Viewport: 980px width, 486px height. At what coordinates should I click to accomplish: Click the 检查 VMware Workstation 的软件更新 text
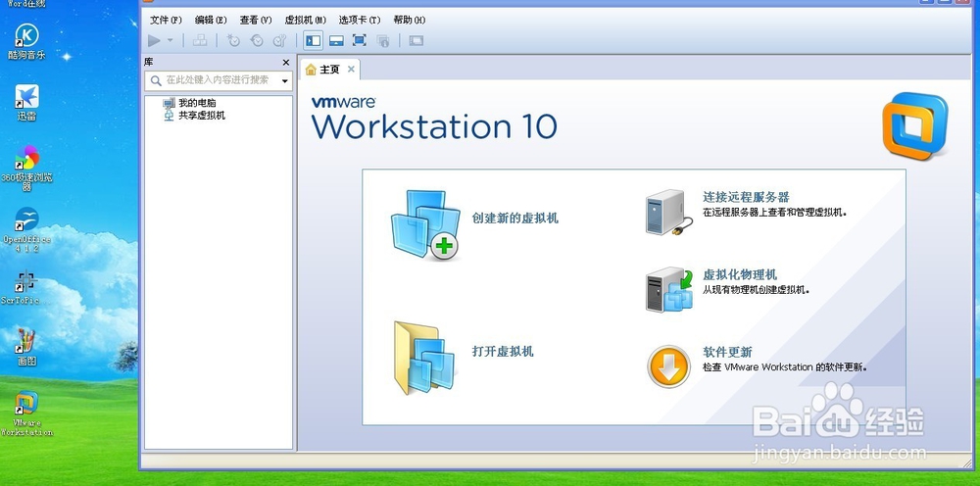[x=785, y=367]
